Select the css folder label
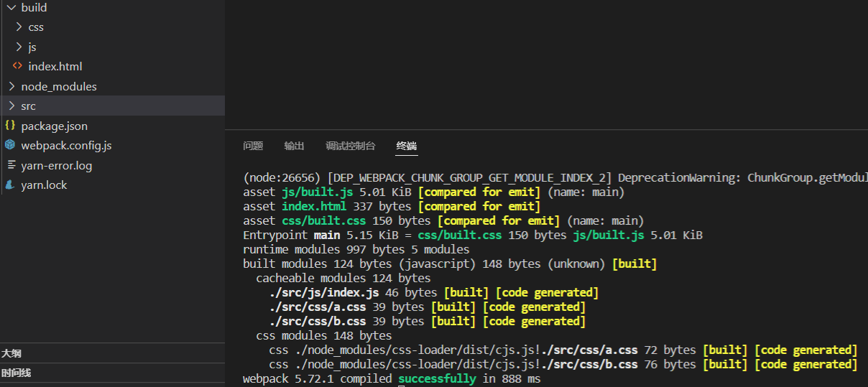This screenshot has height=387, width=868. [x=36, y=27]
